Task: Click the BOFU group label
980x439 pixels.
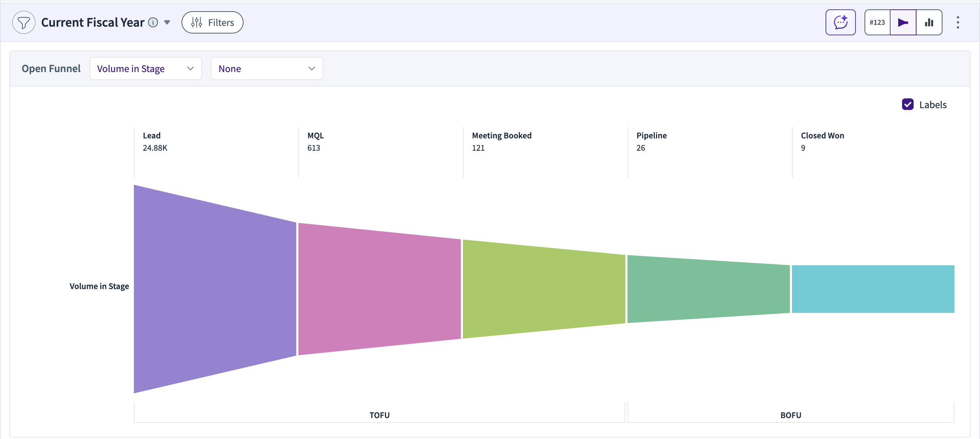Action: pos(791,415)
